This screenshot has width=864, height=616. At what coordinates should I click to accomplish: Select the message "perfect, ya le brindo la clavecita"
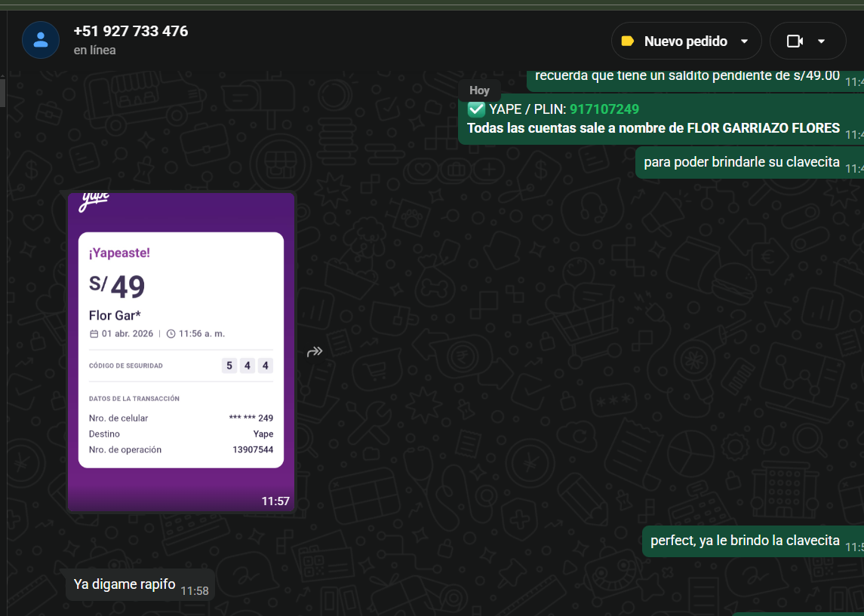coord(745,541)
